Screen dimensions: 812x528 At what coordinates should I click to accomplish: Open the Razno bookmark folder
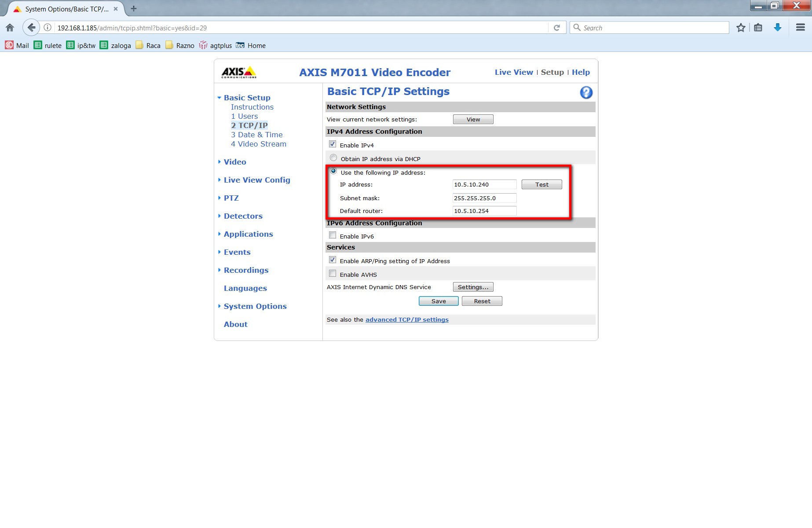(x=179, y=45)
